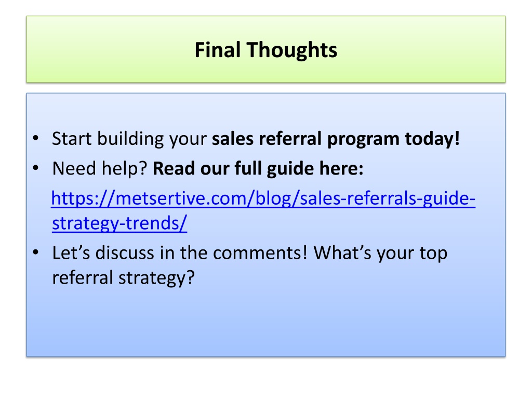Click the 'referral strategy?' line
The width and height of the screenshot is (532, 399).
coord(123,278)
